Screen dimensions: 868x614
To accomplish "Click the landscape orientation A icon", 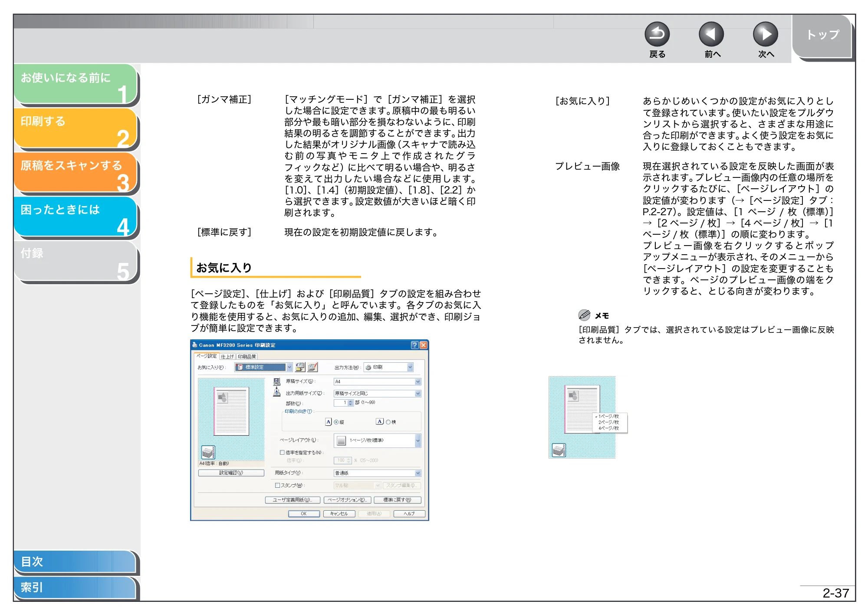I will (380, 421).
